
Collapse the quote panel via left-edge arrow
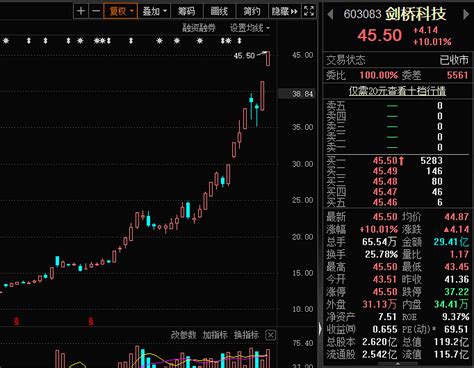coord(320,329)
